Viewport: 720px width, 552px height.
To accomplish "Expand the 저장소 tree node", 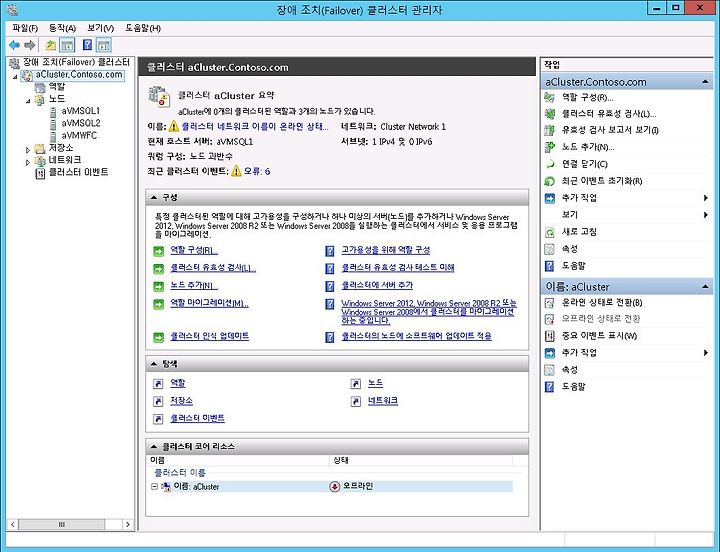I will pyautogui.click(x=28, y=150).
